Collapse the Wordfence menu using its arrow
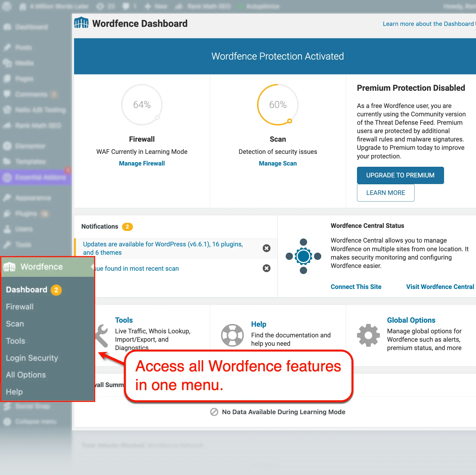 tap(93, 266)
